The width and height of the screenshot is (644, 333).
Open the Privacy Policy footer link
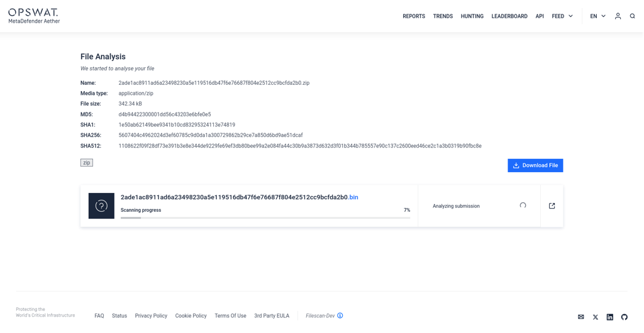click(151, 316)
